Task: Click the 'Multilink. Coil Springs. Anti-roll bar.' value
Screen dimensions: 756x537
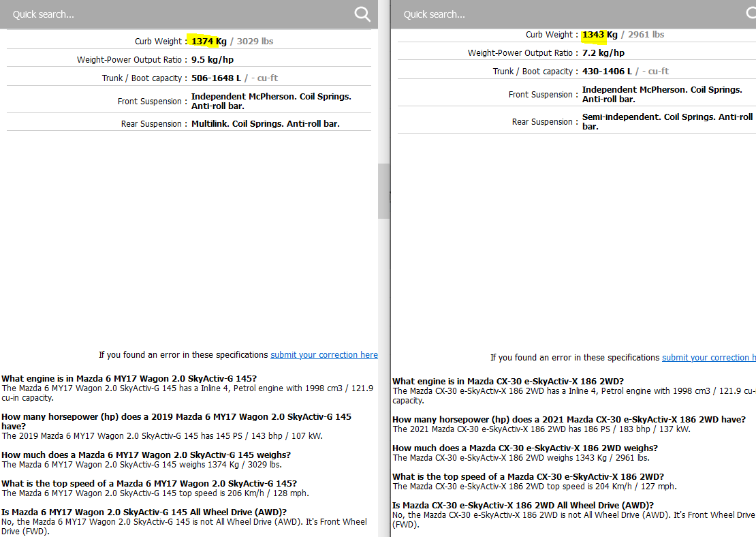Action: (266, 123)
